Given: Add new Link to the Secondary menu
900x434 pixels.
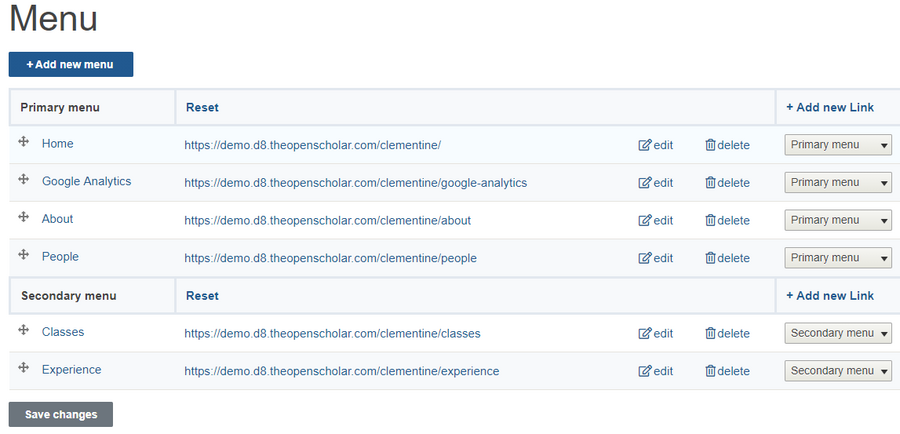Looking at the screenshot, I should coord(830,295).
